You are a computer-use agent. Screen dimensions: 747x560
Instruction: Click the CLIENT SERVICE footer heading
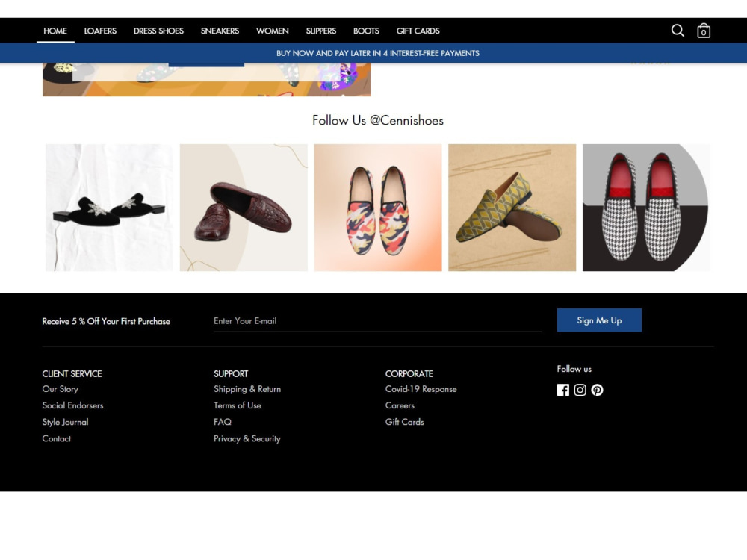click(x=72, y=374)
